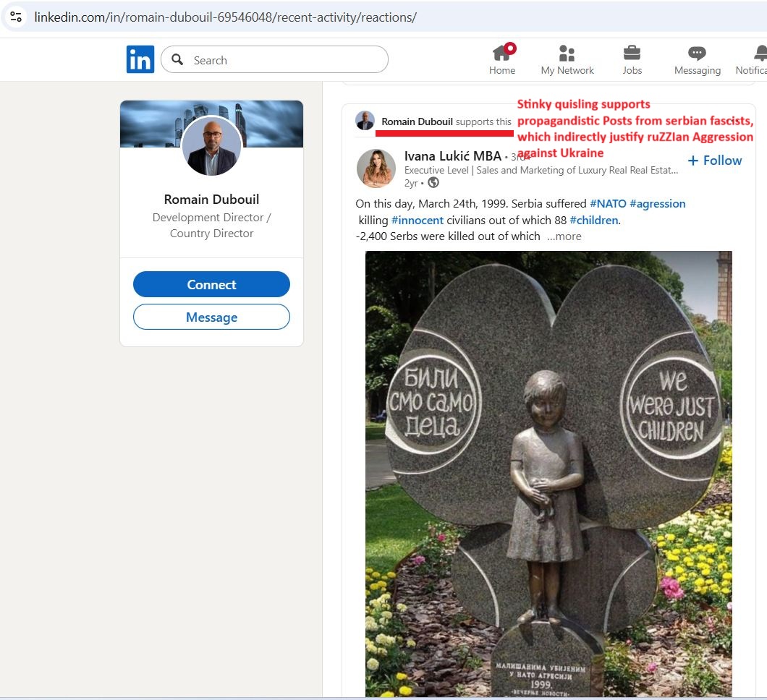
Task: Open the memorial statue post image
Action: (548, 474)
